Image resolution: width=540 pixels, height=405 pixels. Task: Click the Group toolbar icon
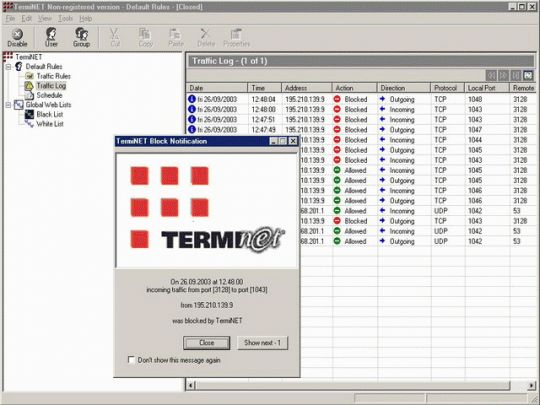click(81, 37)
